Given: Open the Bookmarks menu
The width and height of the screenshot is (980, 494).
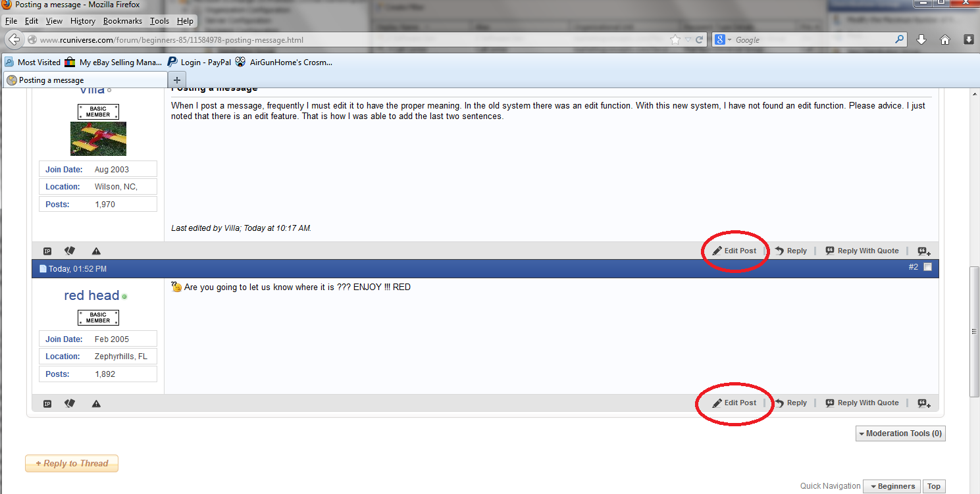Looking at the screenshot, I should 123,20.
